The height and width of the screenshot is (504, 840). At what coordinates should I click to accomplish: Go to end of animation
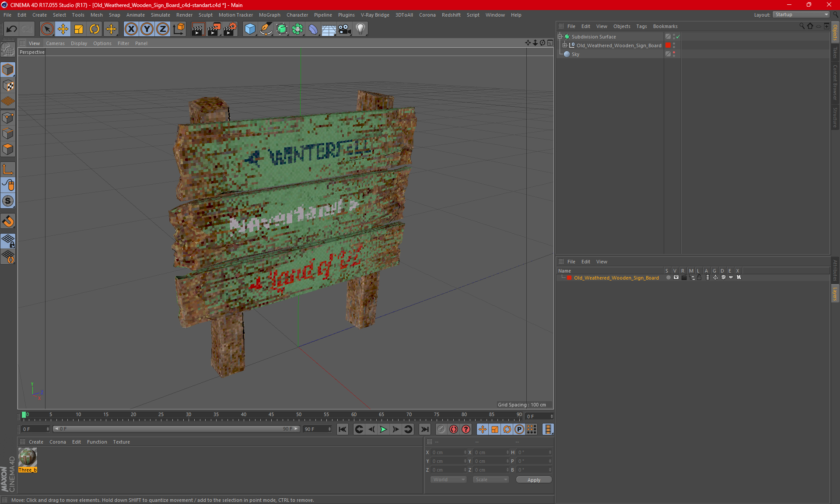click(424, 429)
